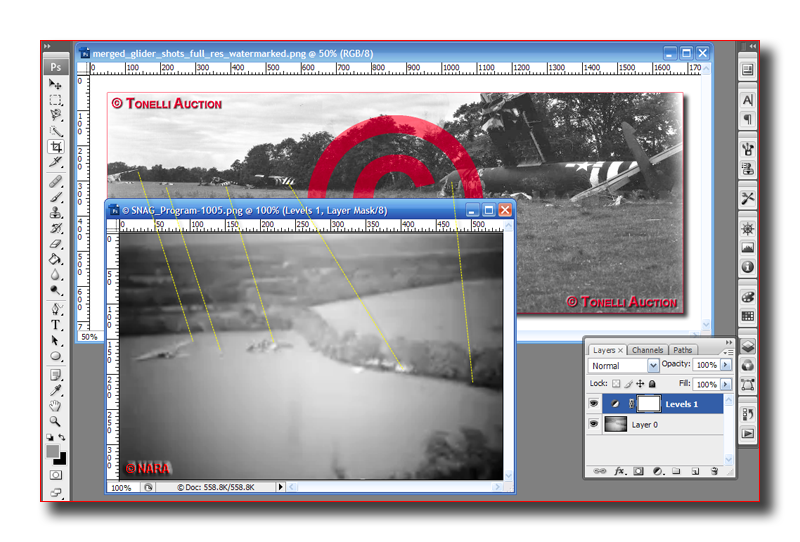Select the Healing Brush tool
The height and width of the screenshot is (542, 800).
click(x=56, y=182)
